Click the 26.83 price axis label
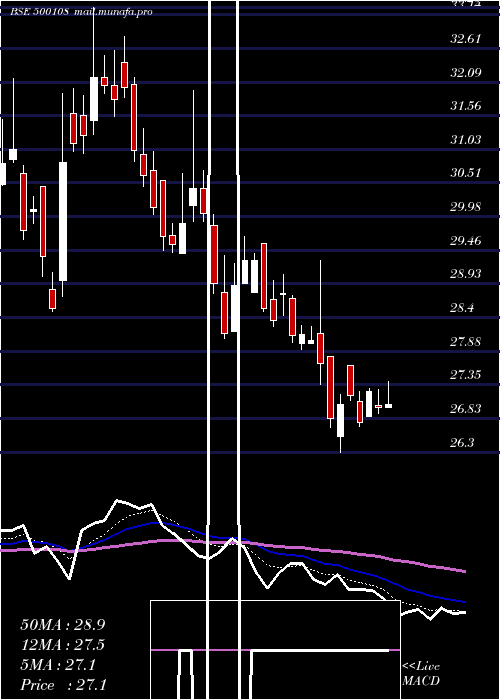This screenshot has height=700, width=500. [x=466, y=408]
